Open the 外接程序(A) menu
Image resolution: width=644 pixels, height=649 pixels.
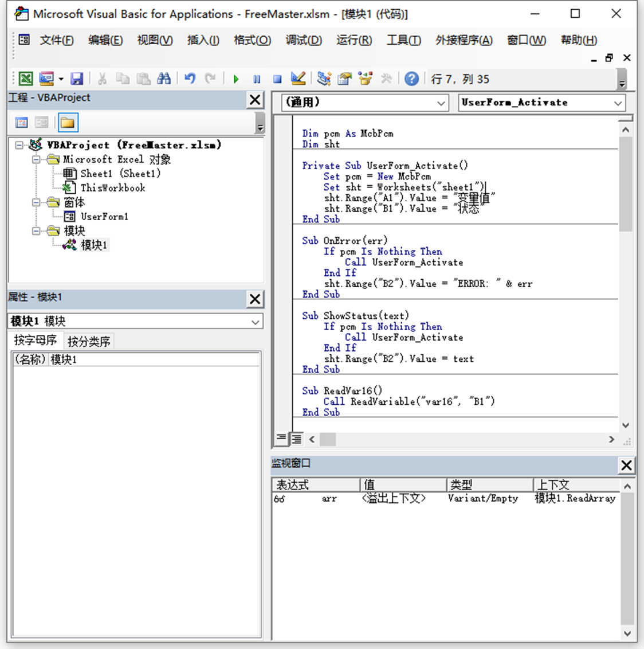(x=464, y=40)
